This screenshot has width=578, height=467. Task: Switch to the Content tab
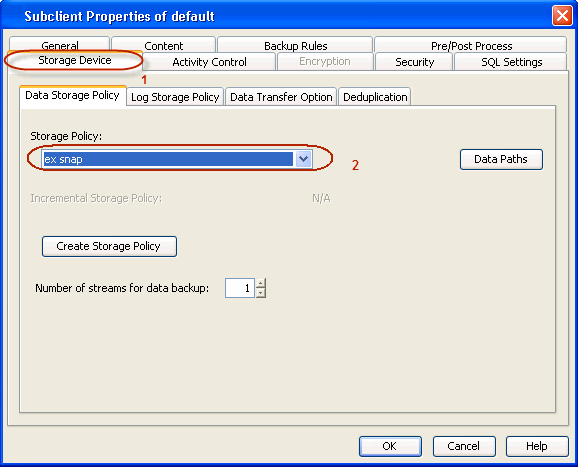tap(164, 45)
